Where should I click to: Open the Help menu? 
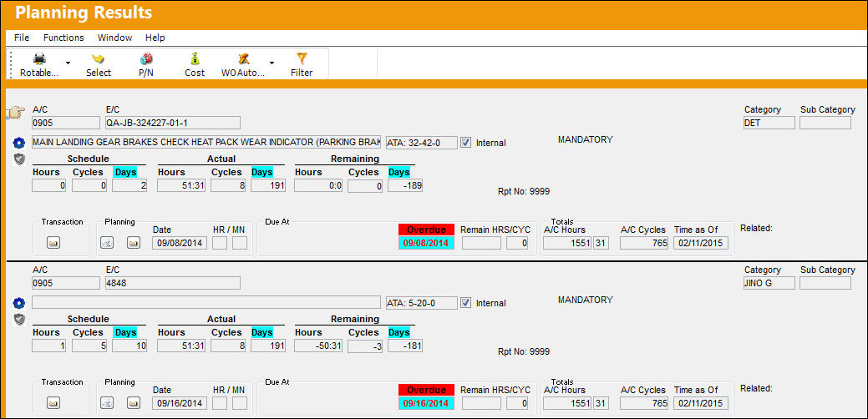[155, 38]
